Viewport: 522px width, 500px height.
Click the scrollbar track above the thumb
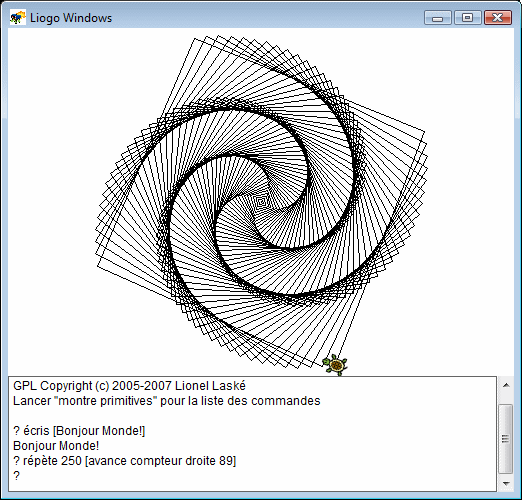[506, 398]
